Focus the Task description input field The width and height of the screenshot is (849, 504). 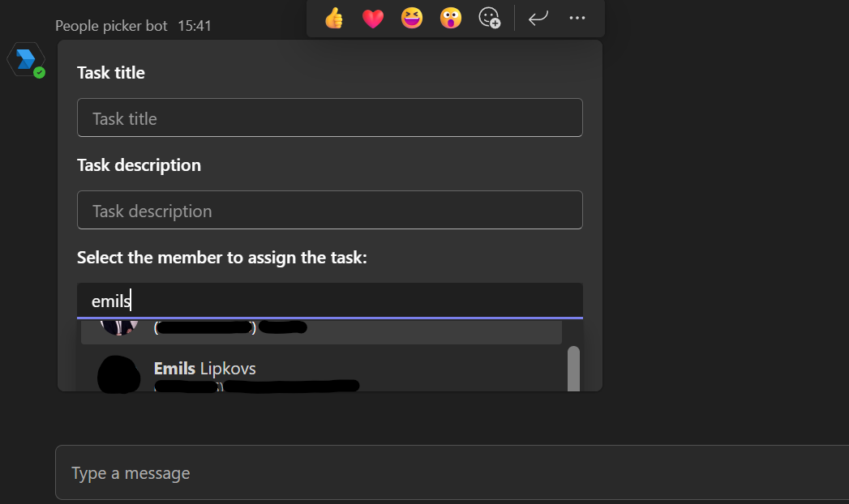click(330, 210)
